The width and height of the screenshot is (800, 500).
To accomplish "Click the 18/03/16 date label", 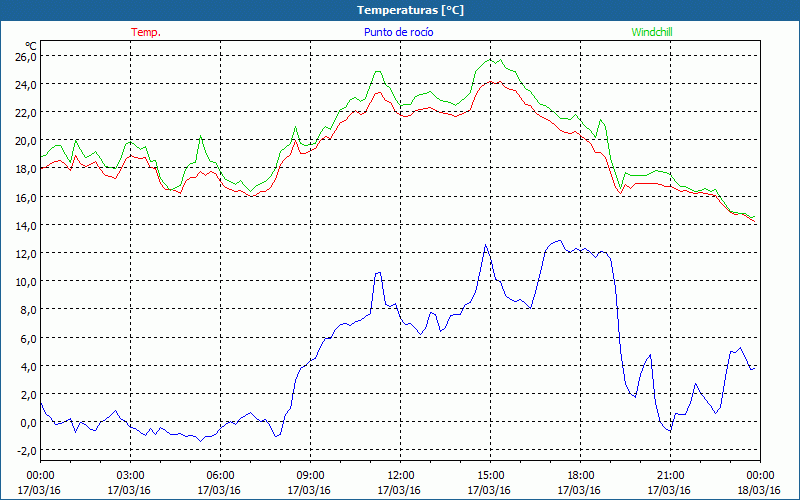I will pos(760,490).
